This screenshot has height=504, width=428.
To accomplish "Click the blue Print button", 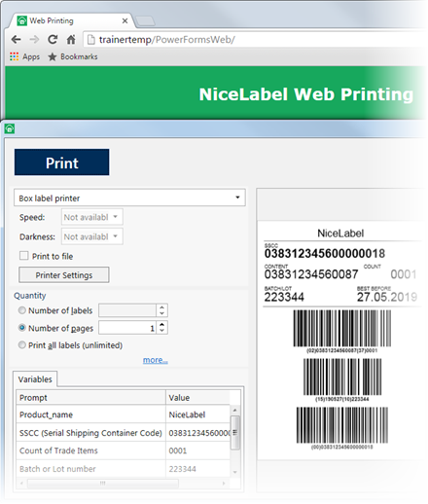I will 61,162.
